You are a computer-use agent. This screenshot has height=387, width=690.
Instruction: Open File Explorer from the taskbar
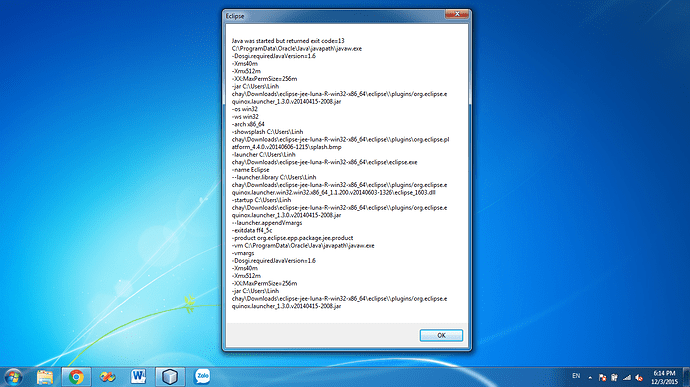click(45, 377)
